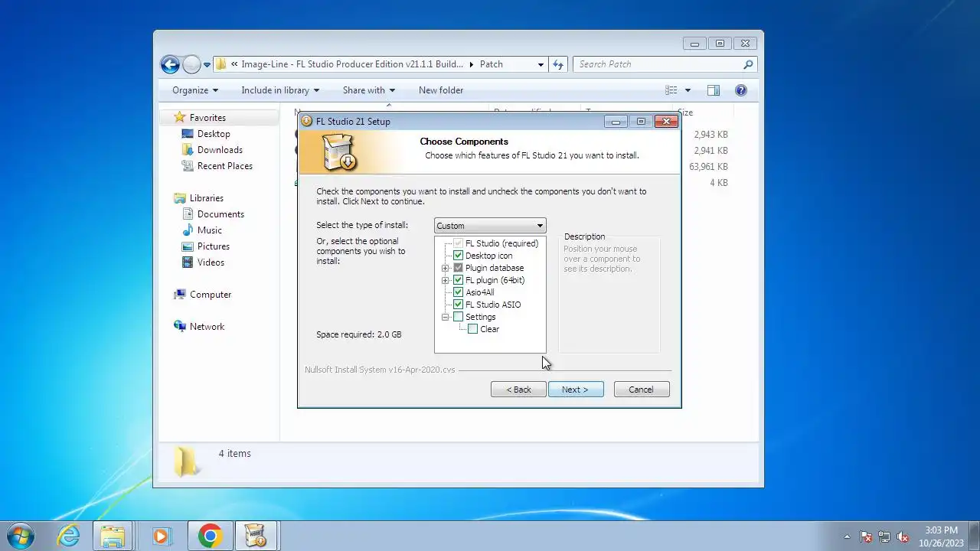Open the install type Custom dropdown
This screenshot has width=980, height=551.
(x=490, y=226)
